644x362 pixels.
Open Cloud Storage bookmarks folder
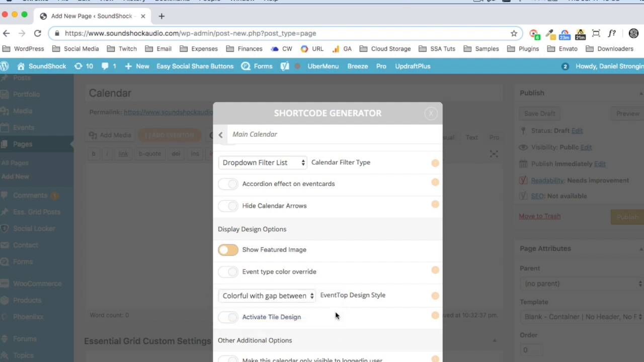[x=385, y=49]
